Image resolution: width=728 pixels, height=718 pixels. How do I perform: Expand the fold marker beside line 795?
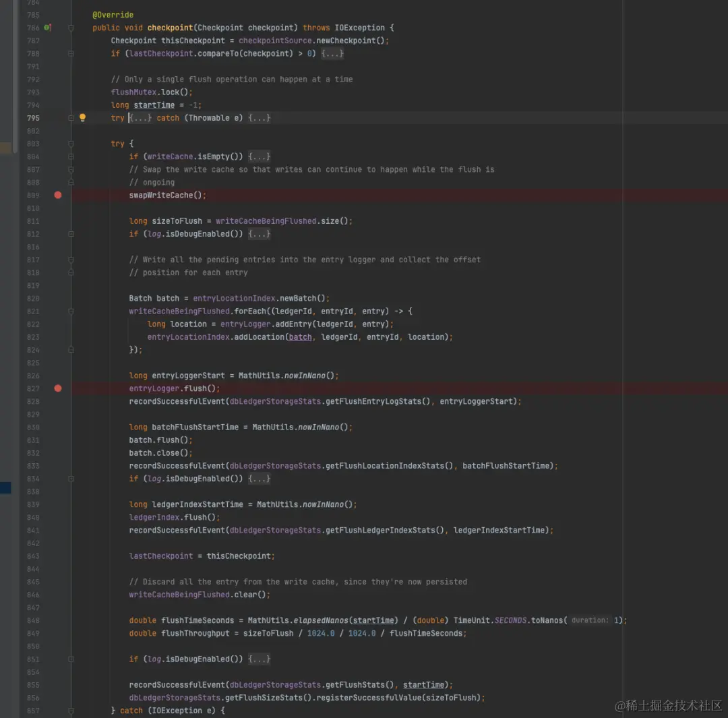pyautogui.click(x=71, y=118)
